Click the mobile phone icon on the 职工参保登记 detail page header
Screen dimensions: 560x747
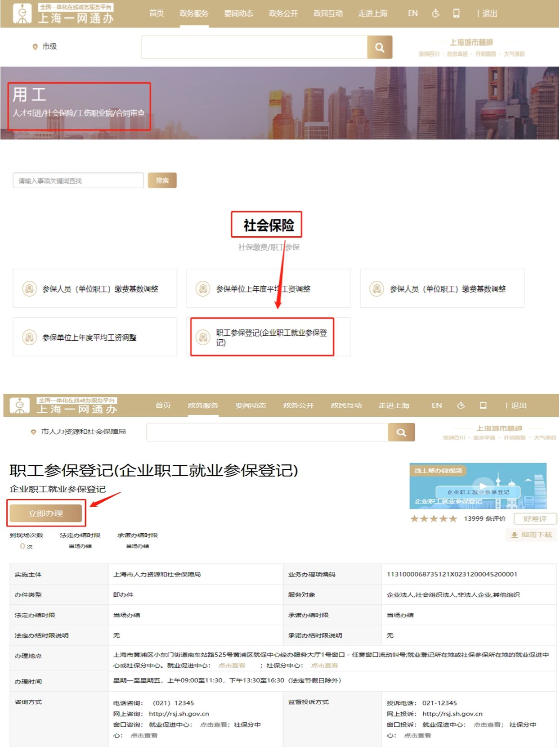pos(483,405)
